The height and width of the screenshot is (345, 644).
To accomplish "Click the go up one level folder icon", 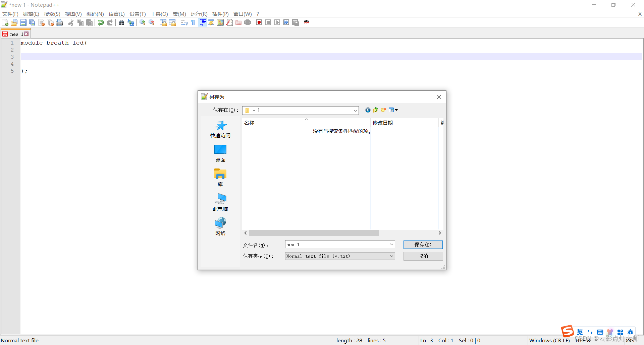I will pos(376,110).
